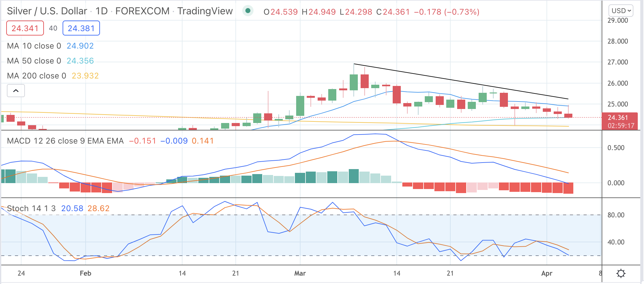The height and width of the screenshot is (284, 644).
Task: Click the Apr label on the time axis
Action: [x=547, y=273]
